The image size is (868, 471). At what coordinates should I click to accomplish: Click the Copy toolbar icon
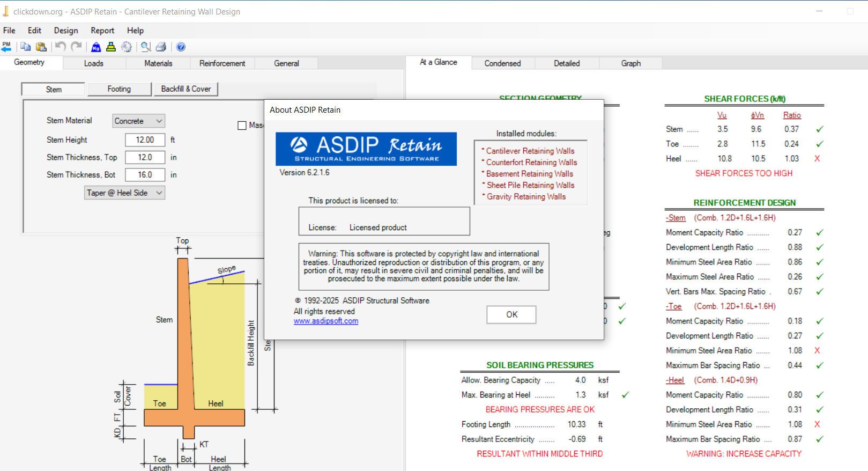[25, 47]
